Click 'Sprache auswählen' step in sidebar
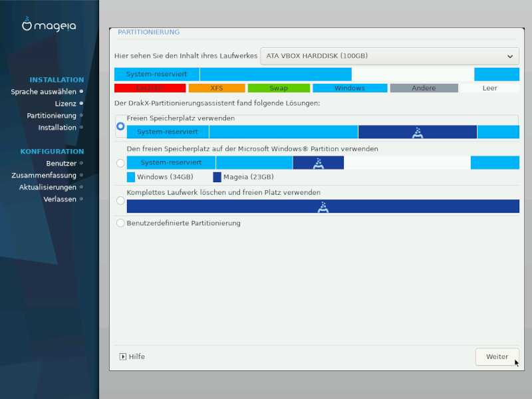The height and width of the screenshot is (399, 532). (43, 92)
